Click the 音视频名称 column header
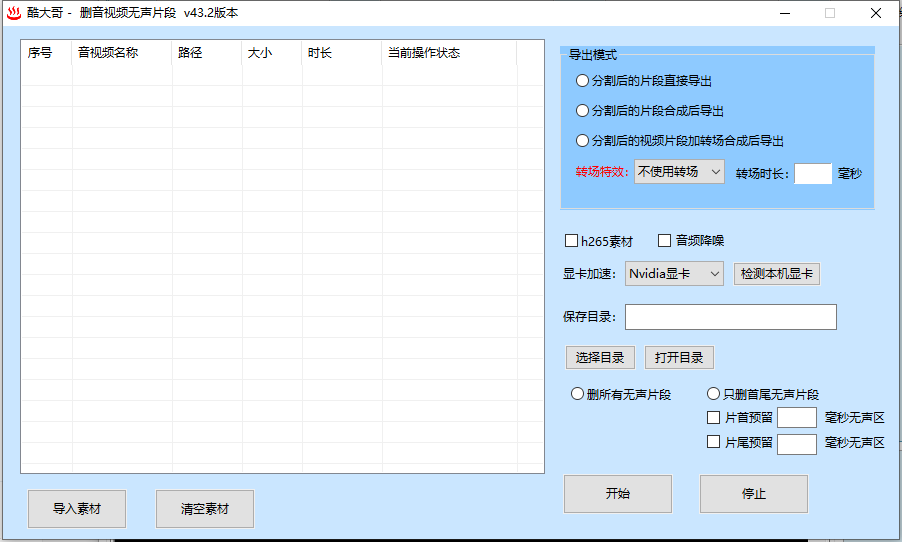 coord(122,53)
